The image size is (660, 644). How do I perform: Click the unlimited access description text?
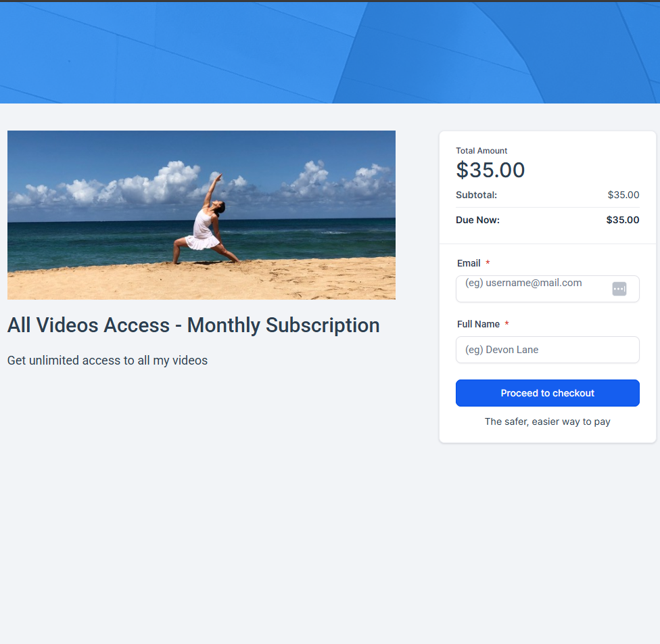(108, 361)
